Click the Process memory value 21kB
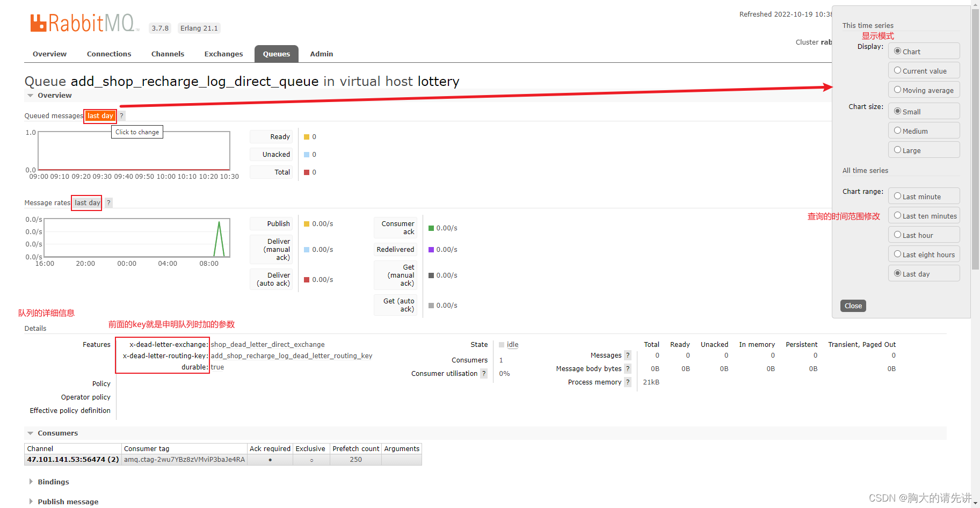 pos(651,382)
